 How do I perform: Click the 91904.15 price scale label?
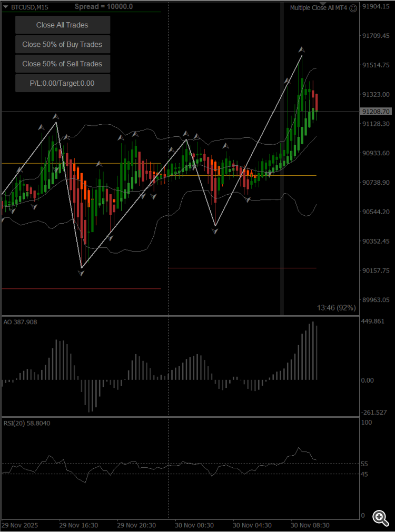(x=376, y=6)
